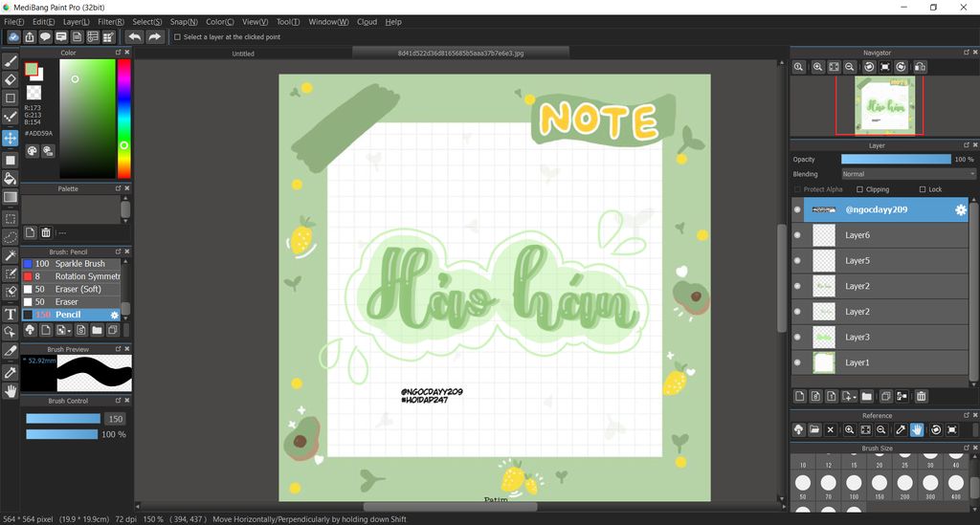Open the Layer menu
The height and width of the screenshot is (525, 980).
tap(77, 22)
